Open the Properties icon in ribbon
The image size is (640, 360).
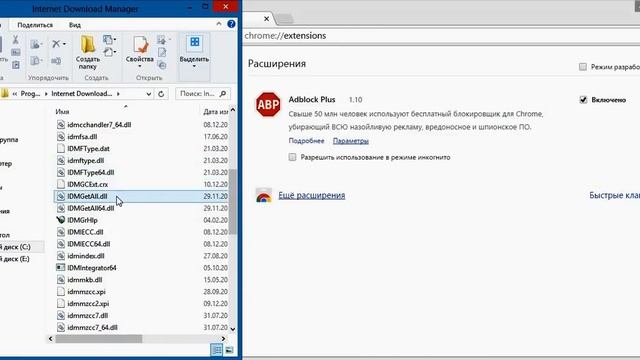140,45
